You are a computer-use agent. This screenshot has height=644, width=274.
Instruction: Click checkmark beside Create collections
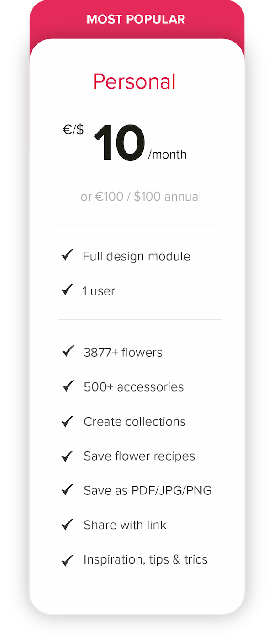68,421
